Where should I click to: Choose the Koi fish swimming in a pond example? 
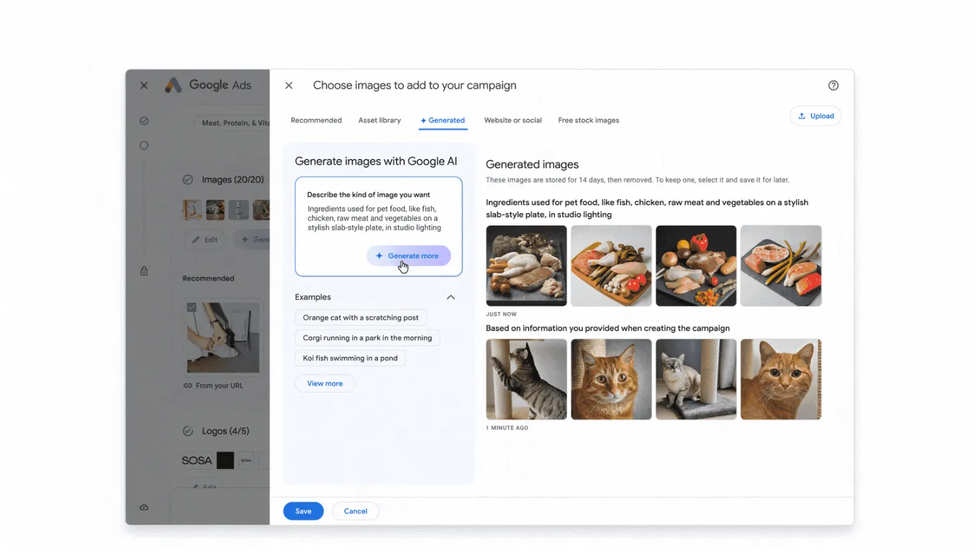(x=350, y=358)
